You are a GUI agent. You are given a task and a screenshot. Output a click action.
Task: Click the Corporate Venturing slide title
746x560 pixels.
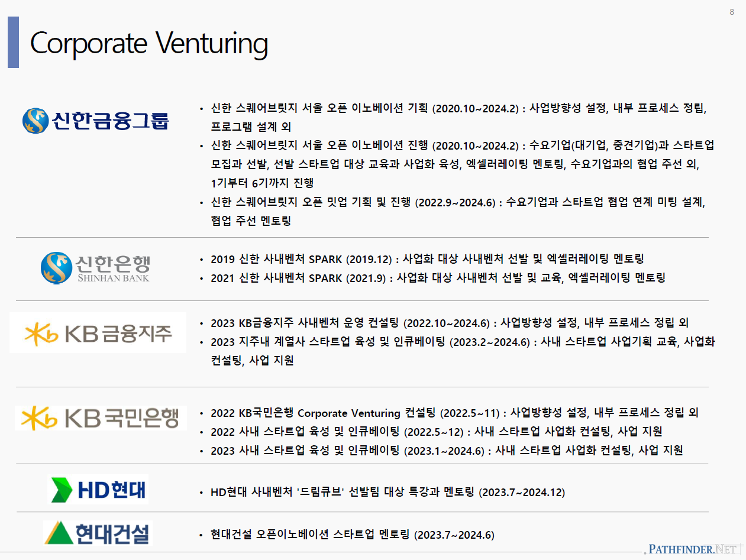point(149,43)
